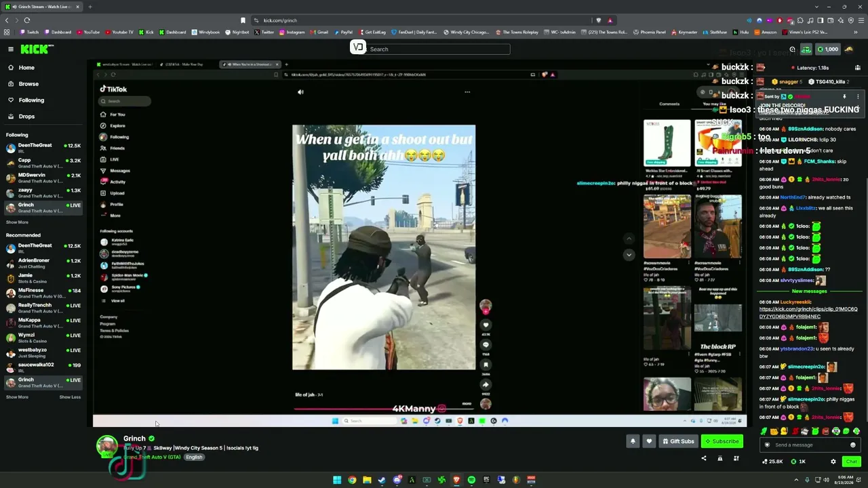Screen dimensions: 868x488
Task: Collapse Recommended with Show Less
Action: (70, 397)
